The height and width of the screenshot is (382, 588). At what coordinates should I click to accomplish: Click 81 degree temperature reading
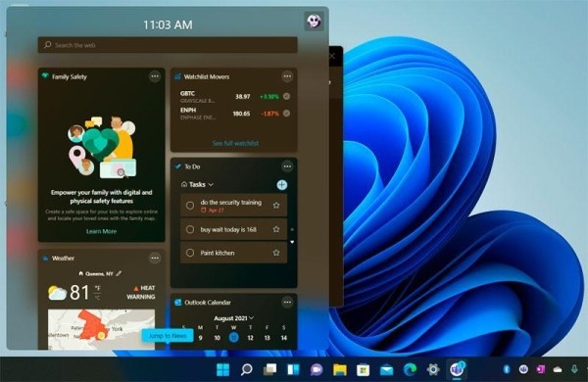pyautogui.click(x=79, y=293)
